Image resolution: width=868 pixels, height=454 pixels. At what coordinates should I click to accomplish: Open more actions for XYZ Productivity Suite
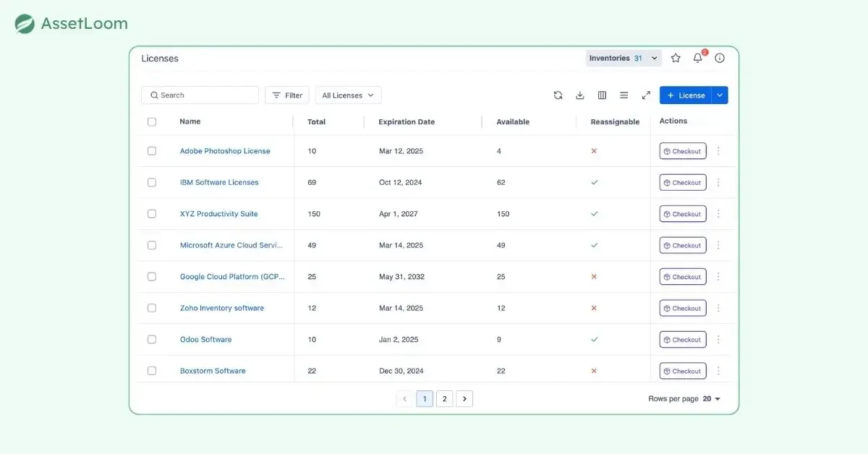point(718,214)
